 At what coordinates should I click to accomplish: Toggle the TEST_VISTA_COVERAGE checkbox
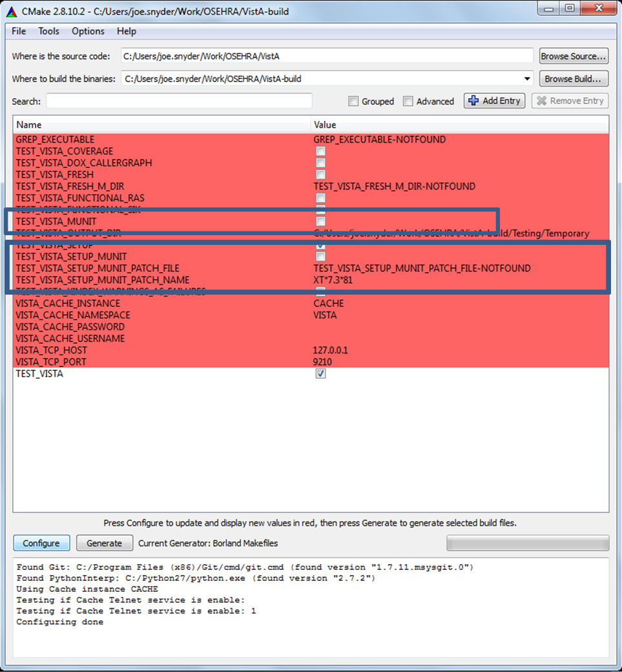(x=320, y=151)
